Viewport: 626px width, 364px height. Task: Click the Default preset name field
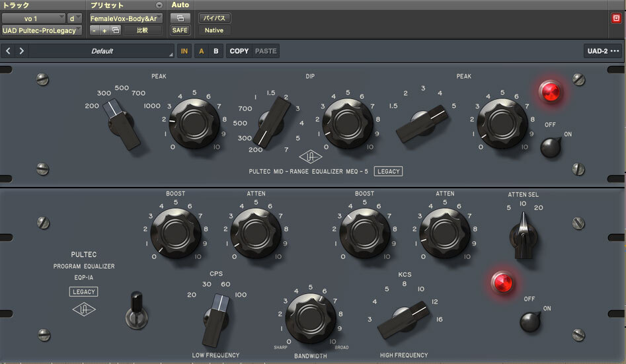pyautogui.click(x=102, y=51)
